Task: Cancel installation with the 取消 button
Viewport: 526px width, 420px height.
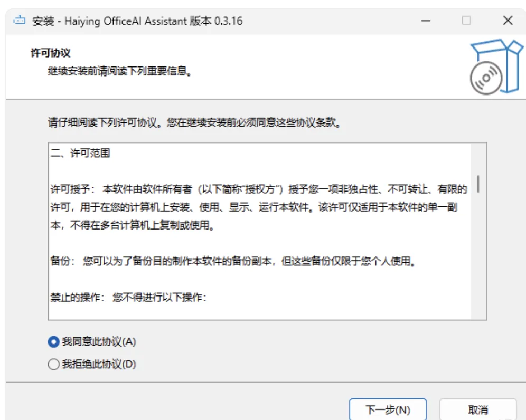Action: click(x=478, y=409)
